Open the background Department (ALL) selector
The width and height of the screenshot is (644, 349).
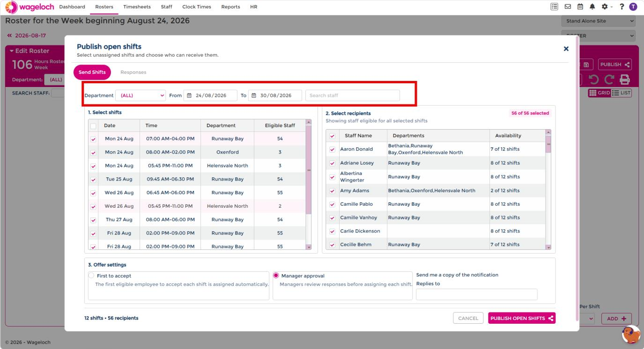(54, 80)
